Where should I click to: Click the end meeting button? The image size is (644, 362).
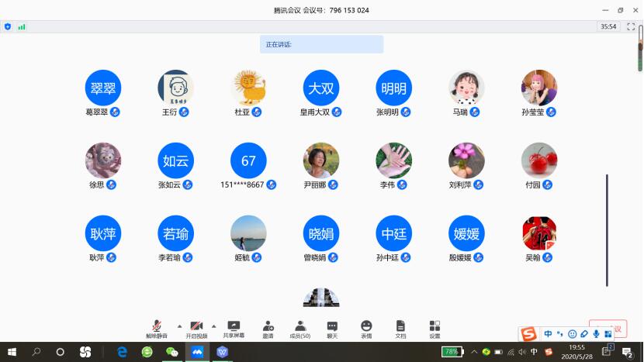click(x=613, y=322)
